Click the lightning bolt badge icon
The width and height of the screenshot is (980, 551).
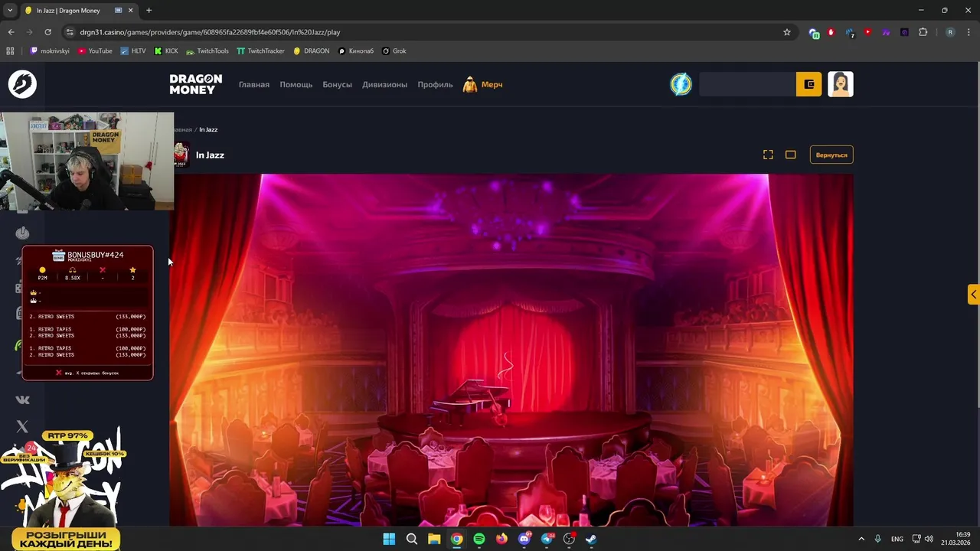tap(681, 84)
